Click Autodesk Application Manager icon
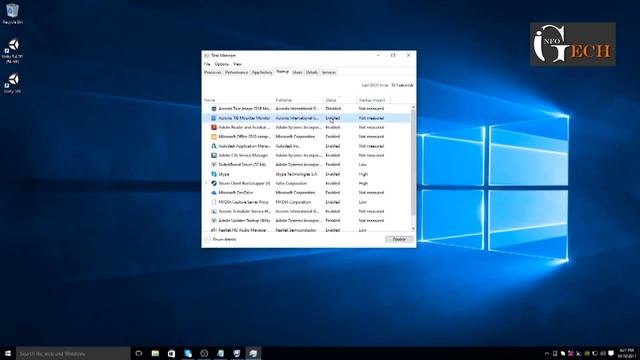 [213, 146]
